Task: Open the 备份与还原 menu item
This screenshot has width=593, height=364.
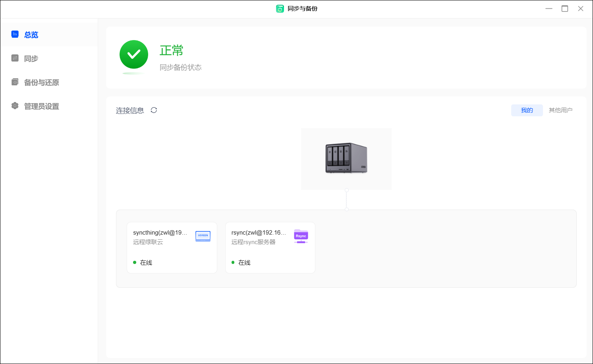Action: (49, 82)
